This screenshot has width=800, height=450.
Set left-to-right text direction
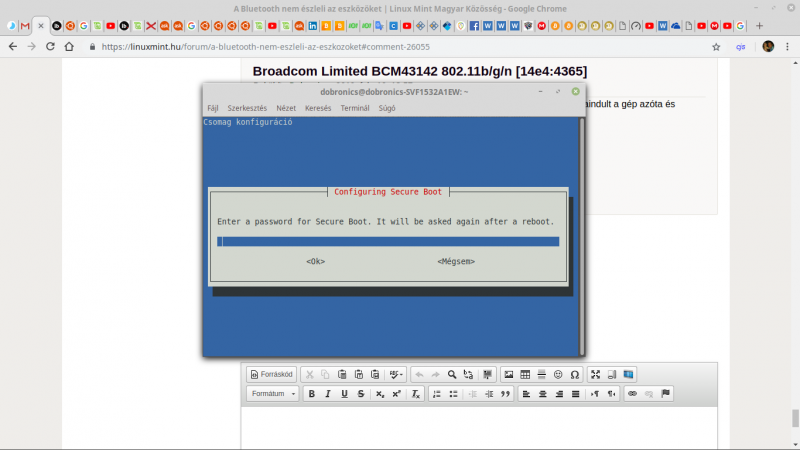click(x=595, y=394)
